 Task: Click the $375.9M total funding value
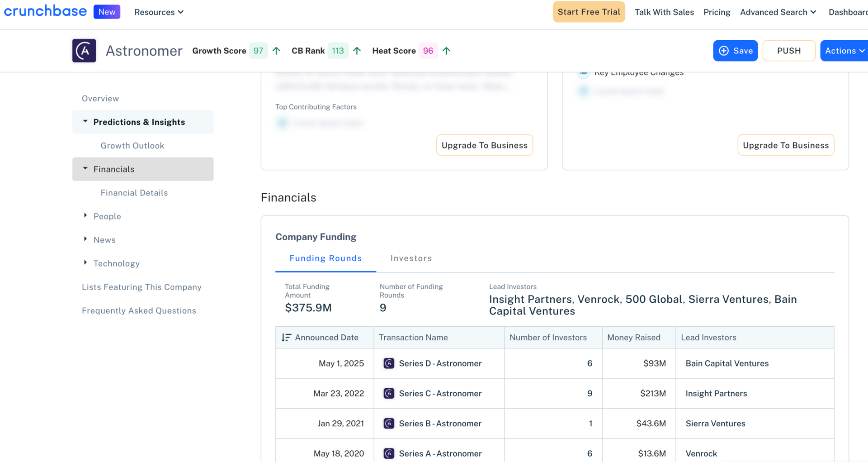click(x=308, y=308)
